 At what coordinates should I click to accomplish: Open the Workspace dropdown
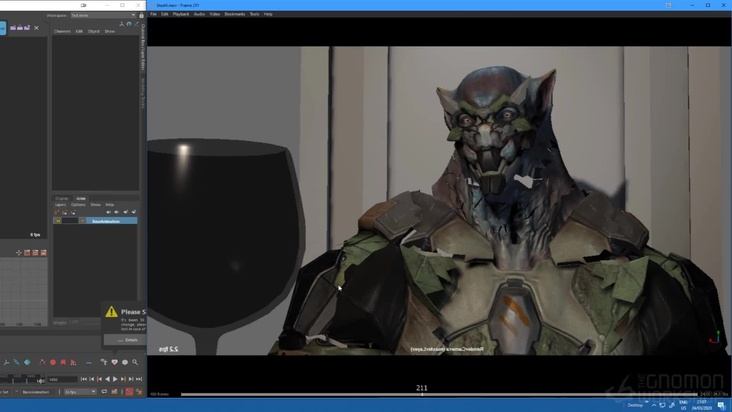click(x=100, y=15)
